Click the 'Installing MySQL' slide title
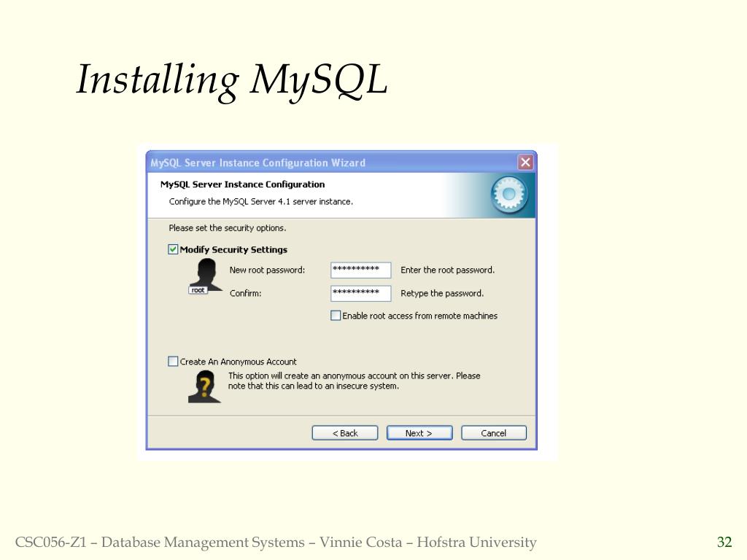Screen dimensions: 747x560 [231, 81]
